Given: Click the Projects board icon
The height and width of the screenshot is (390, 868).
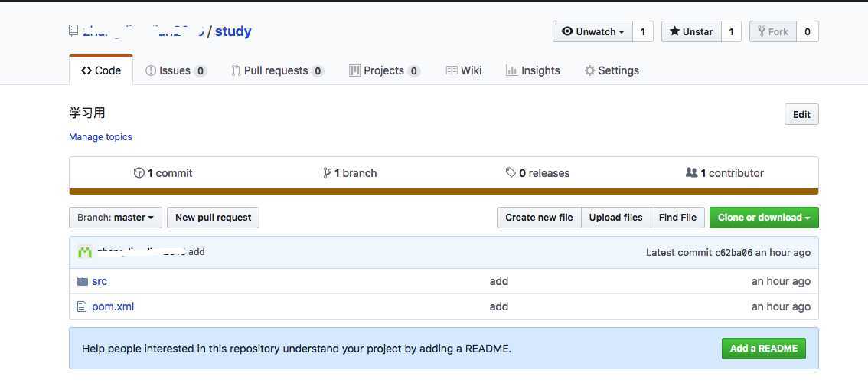Looking at the screenshot, I should click(355, 70).
